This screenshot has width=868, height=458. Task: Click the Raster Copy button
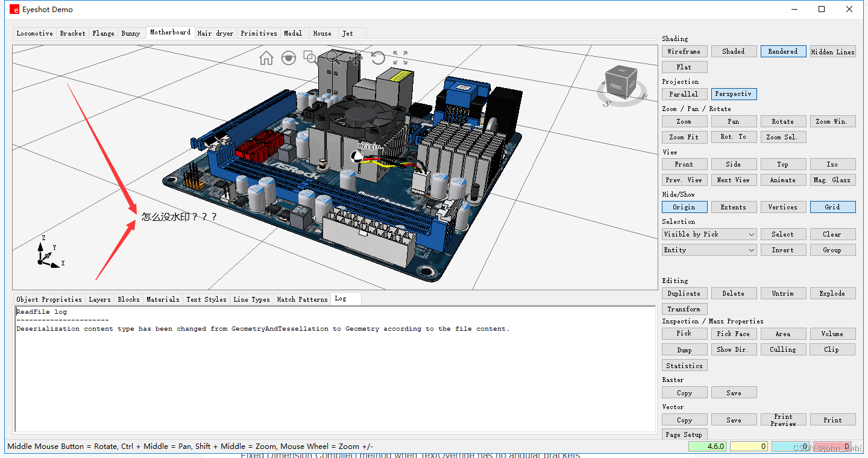coord(684,393)
